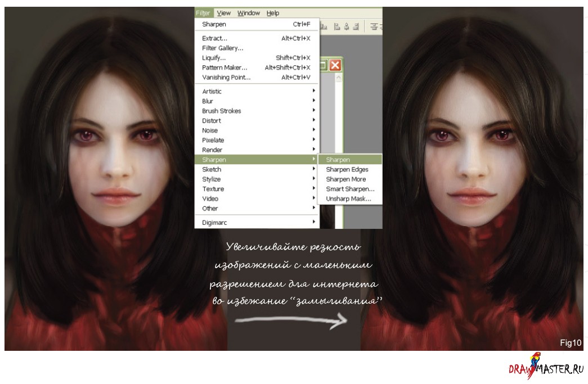
Task: Click the document scrollbar up arrow
Action: pyautogui.click(x=338, y=78)
